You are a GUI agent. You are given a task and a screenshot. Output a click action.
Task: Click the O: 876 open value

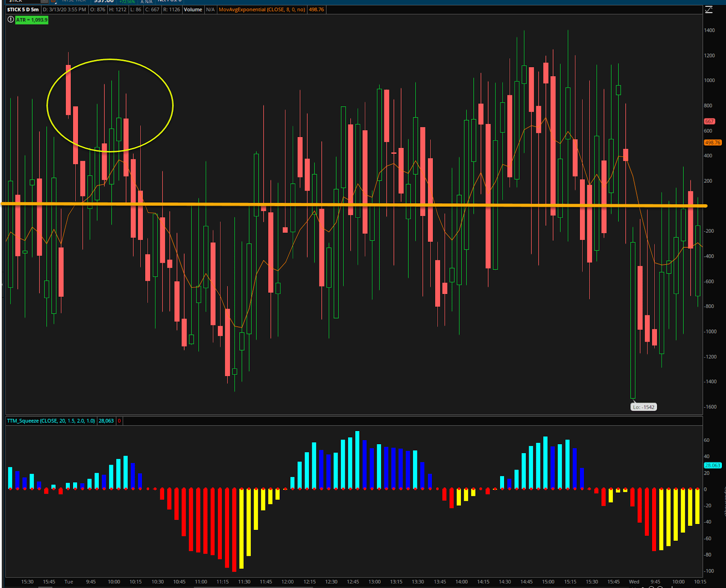click(x=98, y=10)
